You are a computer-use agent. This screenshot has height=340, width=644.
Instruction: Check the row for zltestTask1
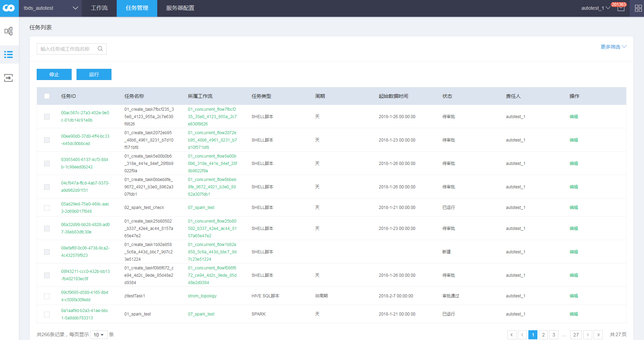click(x=47, y=296)
